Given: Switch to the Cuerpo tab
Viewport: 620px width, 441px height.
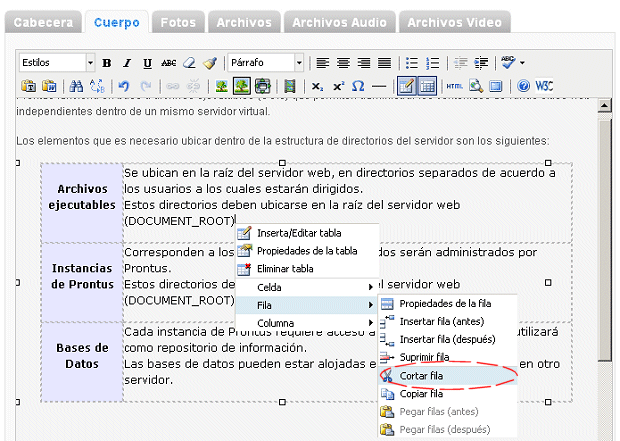Looking at the screenshot, I should 117,22.
